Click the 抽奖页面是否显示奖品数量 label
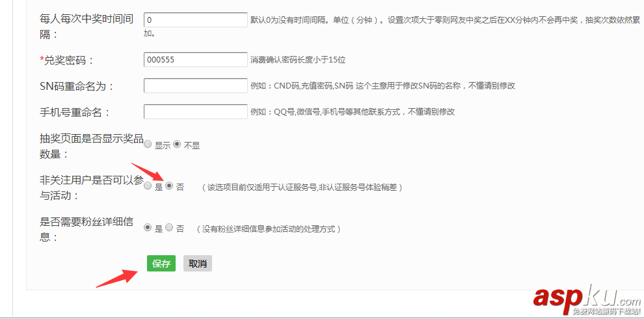This screenshot has height=319, width=644. coord(91,146)
